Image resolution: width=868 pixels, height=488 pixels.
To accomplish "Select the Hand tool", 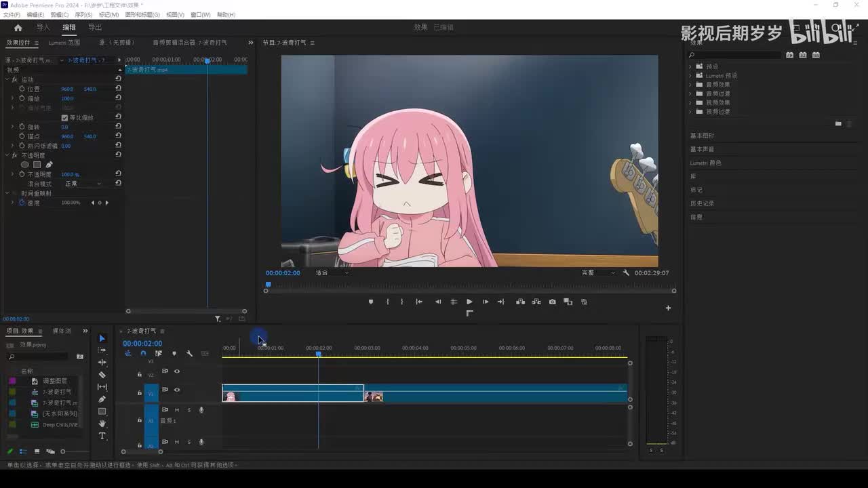I will point(102,424).
